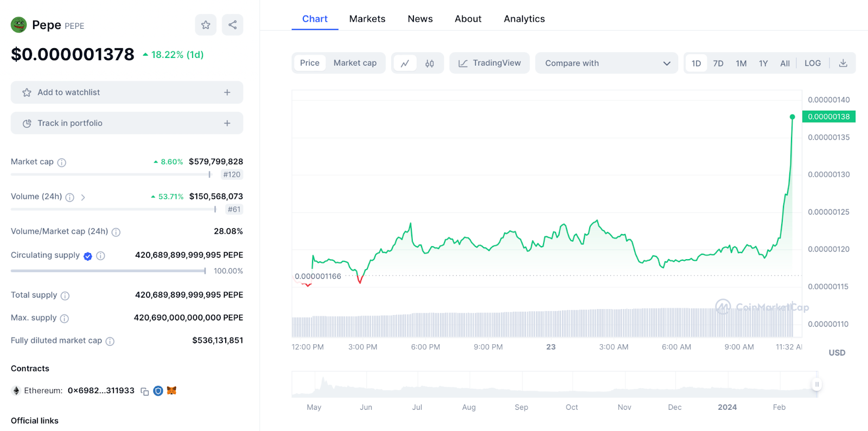The width and height of the screenshot is (868, 431).
Task: Add token to MetaMask fox icon
Action: point(172,390)
